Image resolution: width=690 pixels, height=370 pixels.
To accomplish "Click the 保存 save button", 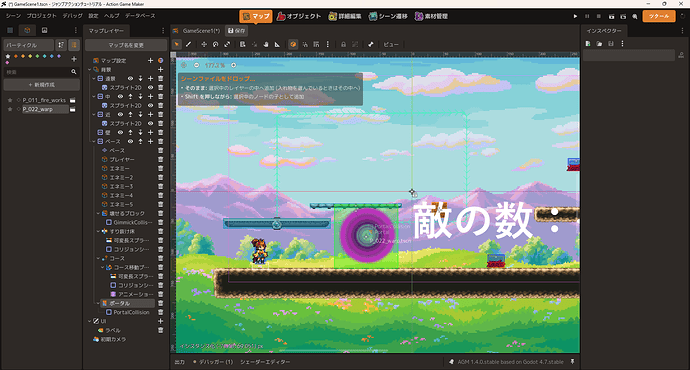I will click(237, 31).
